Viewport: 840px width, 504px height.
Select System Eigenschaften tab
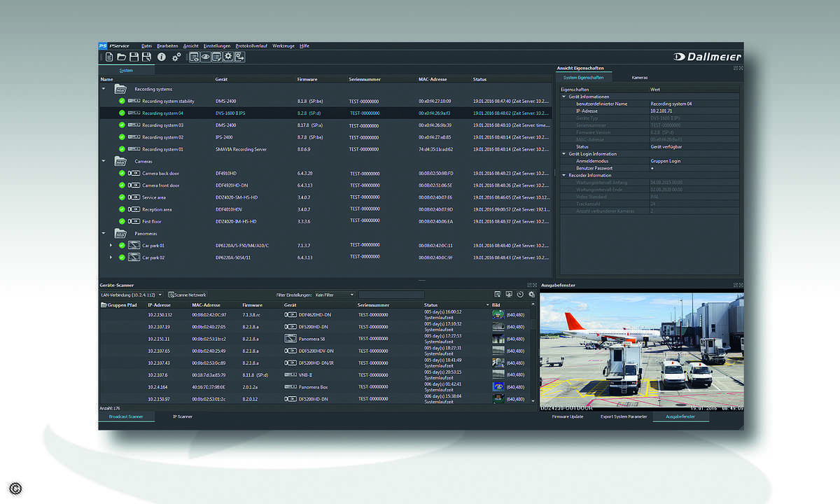(x=583, y=78)
